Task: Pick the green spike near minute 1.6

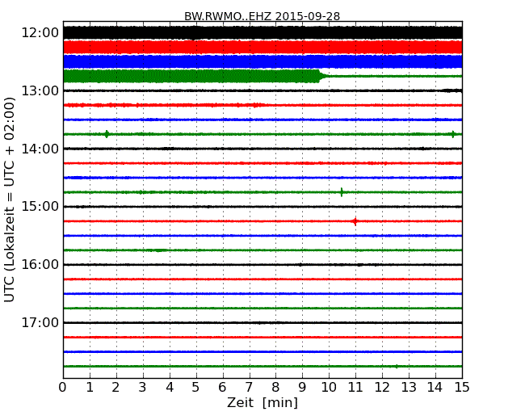Action: [107, 134]
